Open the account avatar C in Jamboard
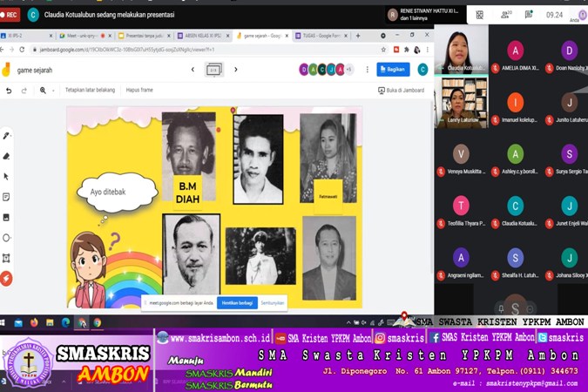The image size is (588, 392). pyautogui.click(x=422, y=70)
